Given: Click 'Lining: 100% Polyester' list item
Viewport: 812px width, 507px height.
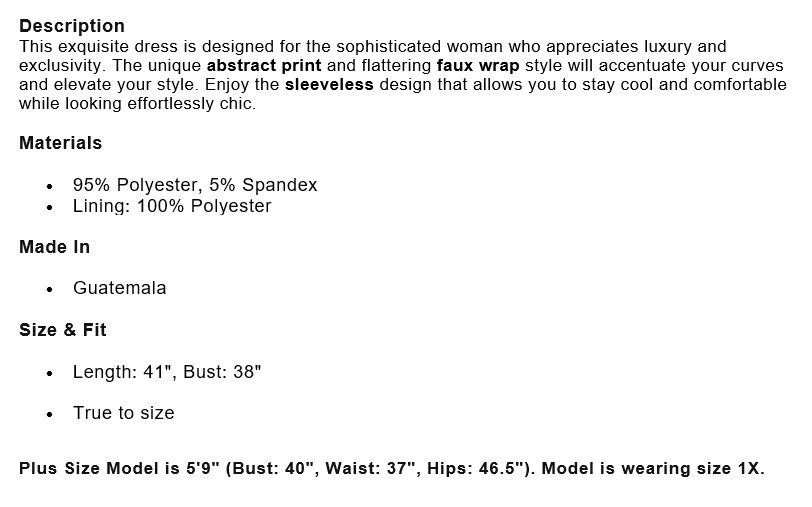Looking at the screenshot, I should (172, 206).
